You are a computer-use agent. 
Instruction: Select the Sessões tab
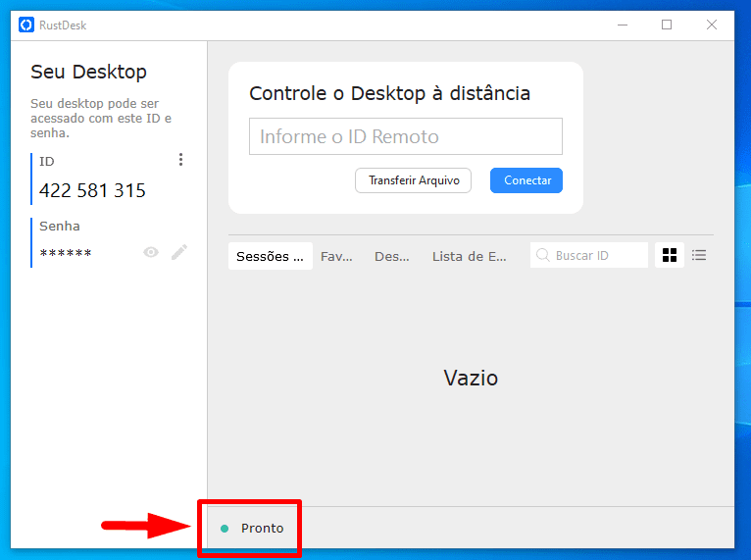pyautogui.click(x=270, y=256)
